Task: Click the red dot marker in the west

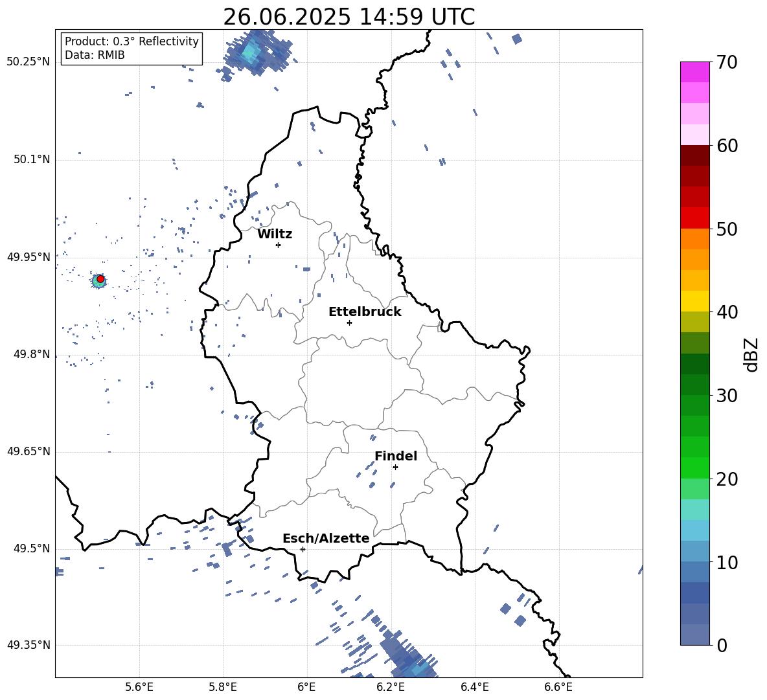Action: pos(100,279)
